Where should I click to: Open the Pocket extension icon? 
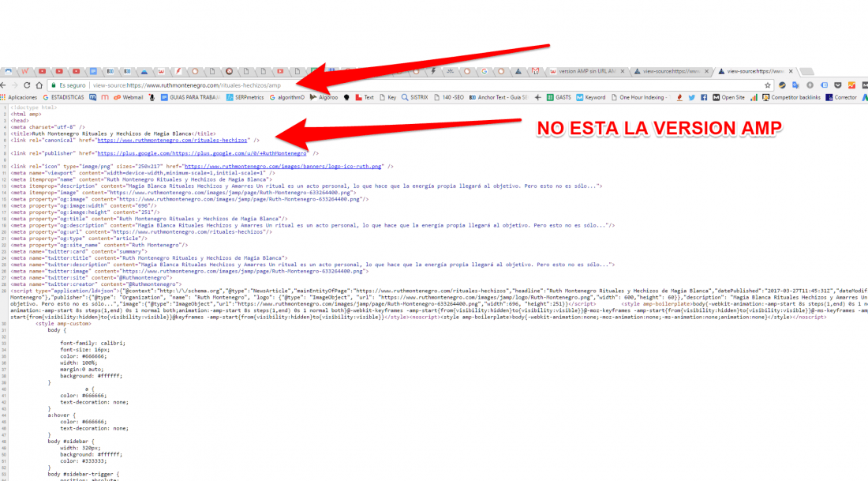837,85
